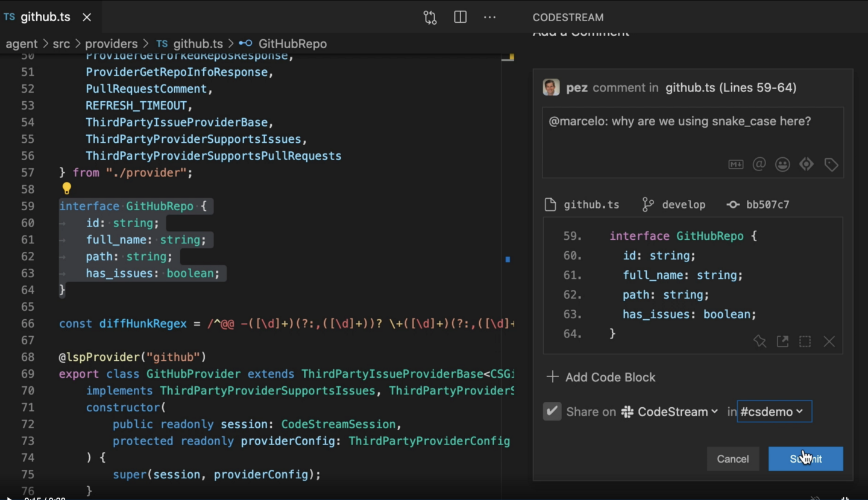The image size is (868, 500).
Task: Click the tag icon in the comment toolbar
Action: (x=831, y=164)
